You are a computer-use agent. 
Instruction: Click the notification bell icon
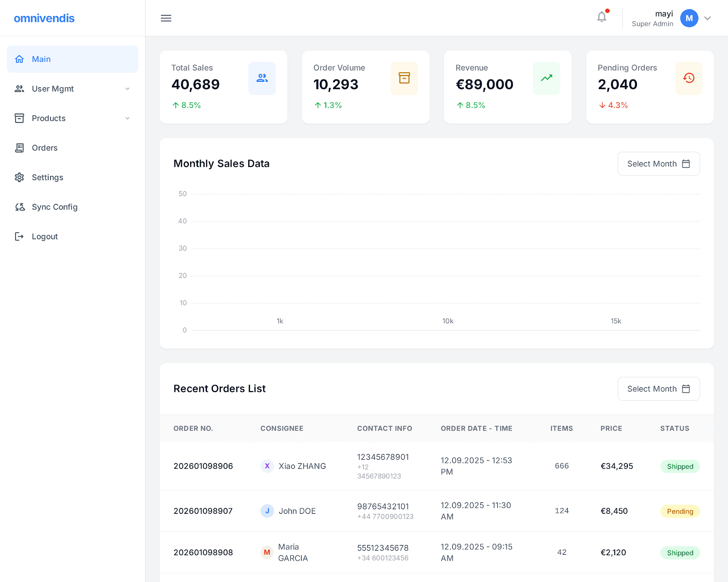601,16
